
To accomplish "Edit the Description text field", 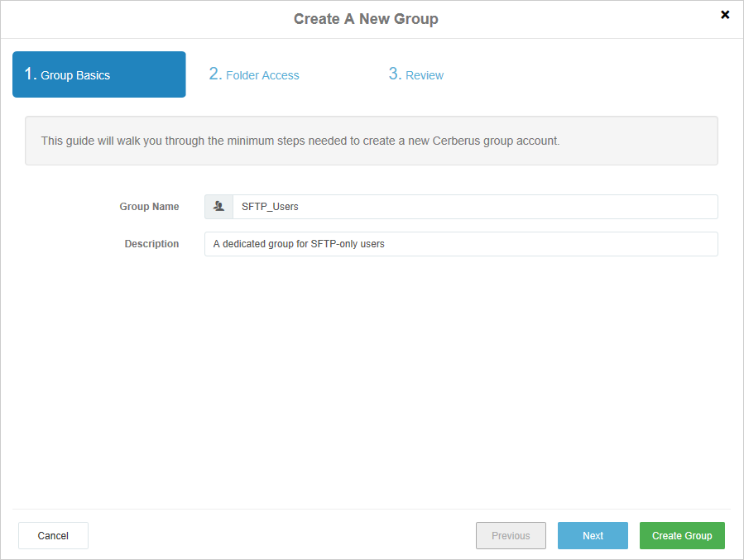I will tap(461, 244).
